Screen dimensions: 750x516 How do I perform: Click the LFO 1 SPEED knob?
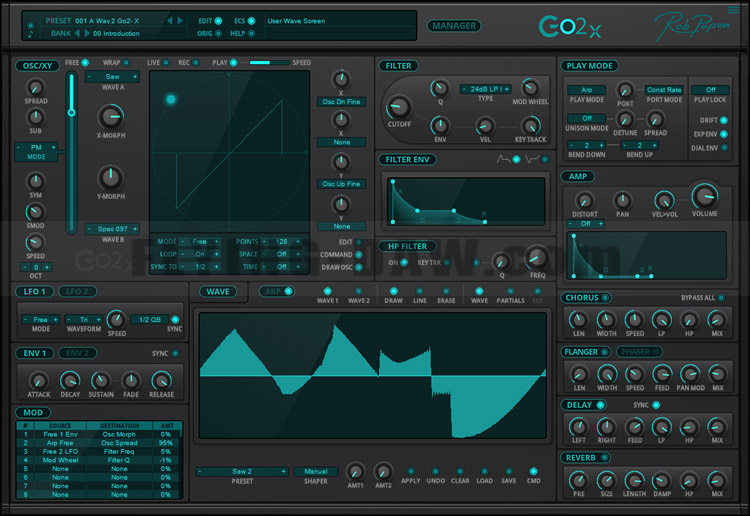[x=116, y=319]
